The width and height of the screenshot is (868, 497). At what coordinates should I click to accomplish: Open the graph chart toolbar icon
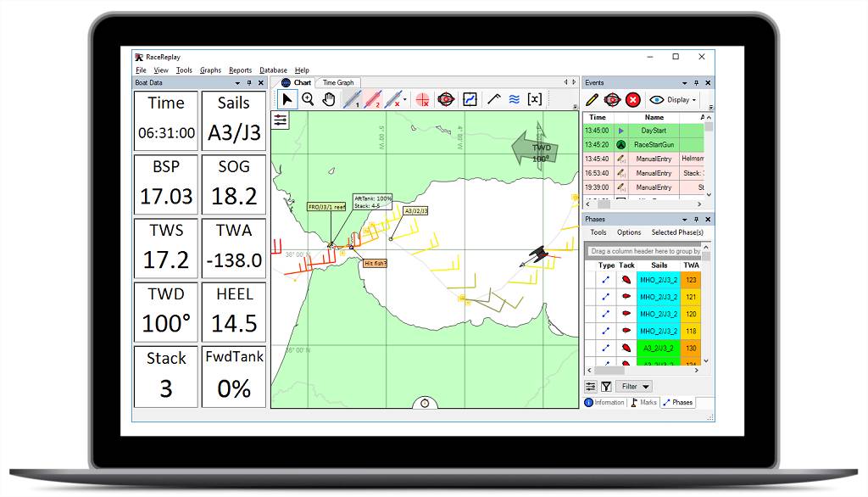click(x=469, y=99)
